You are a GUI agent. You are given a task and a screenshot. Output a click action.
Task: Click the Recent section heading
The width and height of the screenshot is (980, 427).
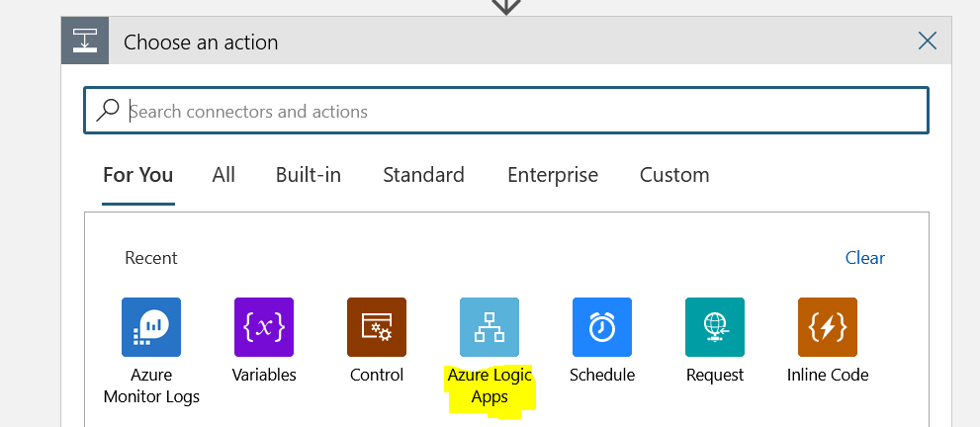pos(151,258)
